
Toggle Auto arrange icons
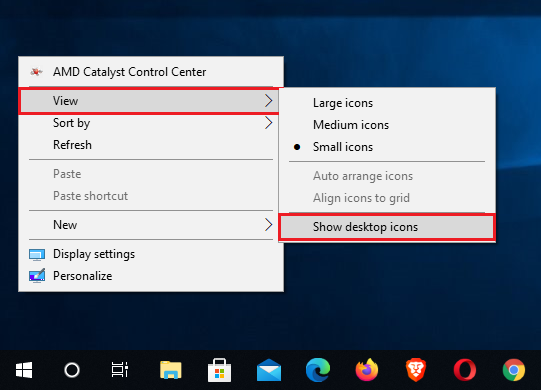click(x=387, y=176)
